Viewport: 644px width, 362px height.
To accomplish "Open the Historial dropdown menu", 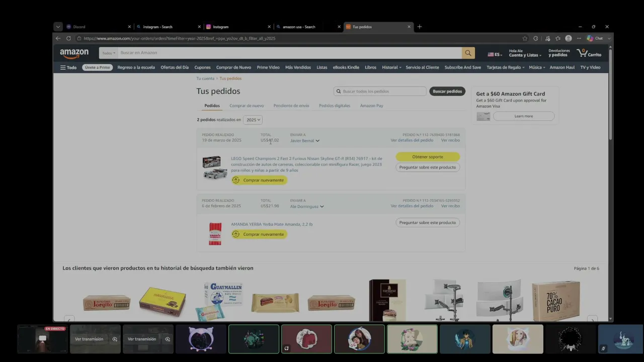I will 391,67.
